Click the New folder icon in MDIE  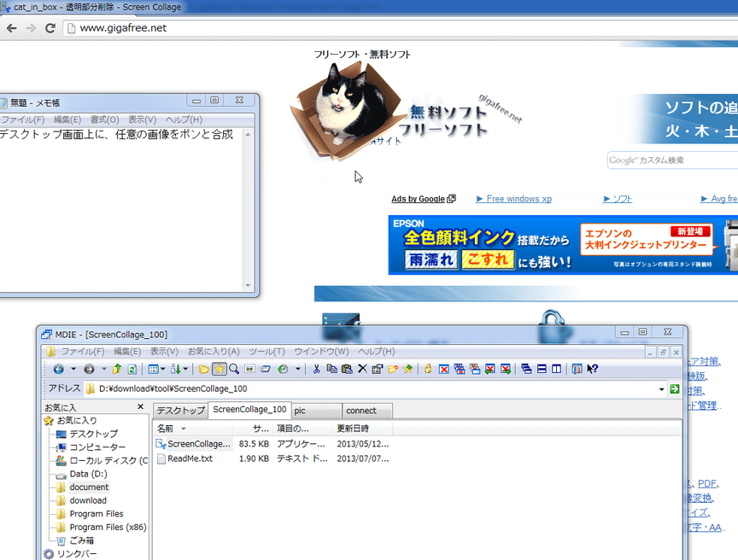393,369
